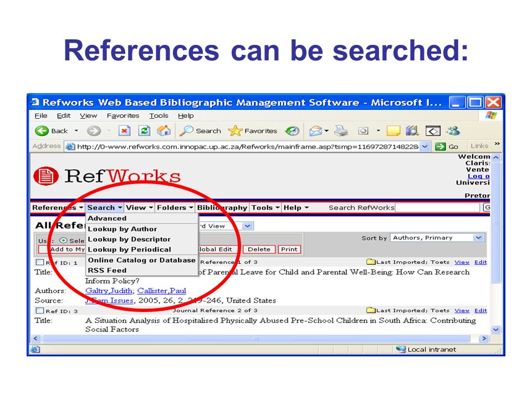Open author link Callister, Paul
Image resolution: width=532 pixels, height=399 pixels.
[161, 290]
